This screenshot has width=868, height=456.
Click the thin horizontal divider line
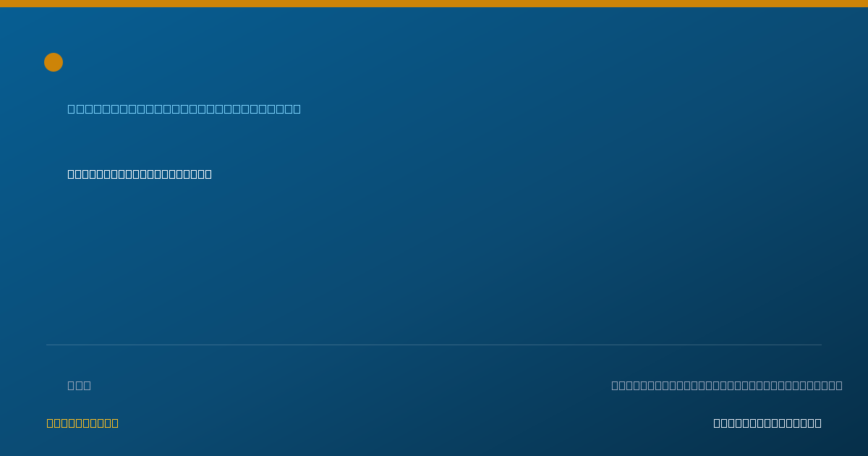coord(434,345)
